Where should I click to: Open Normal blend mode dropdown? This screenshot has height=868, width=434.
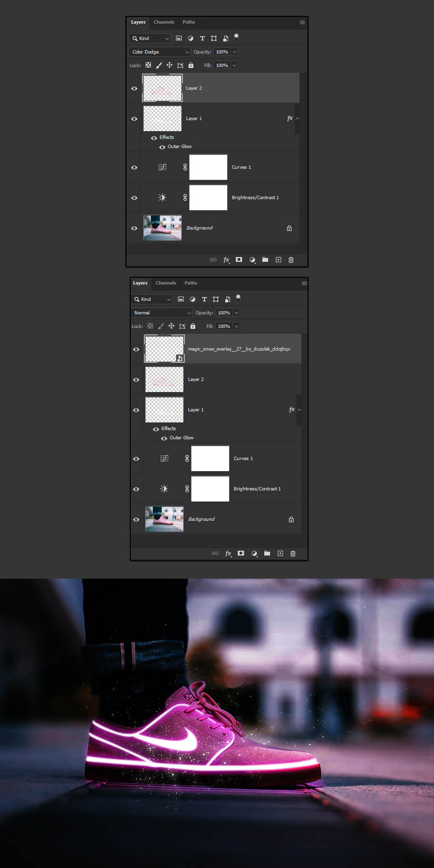click(162, 313)
